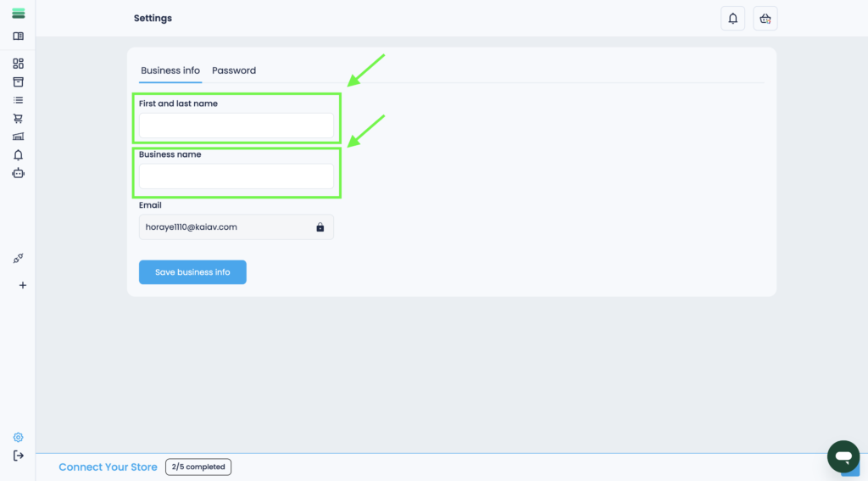Open the settings gear icon in sidebar

click(x=18, y=438)
